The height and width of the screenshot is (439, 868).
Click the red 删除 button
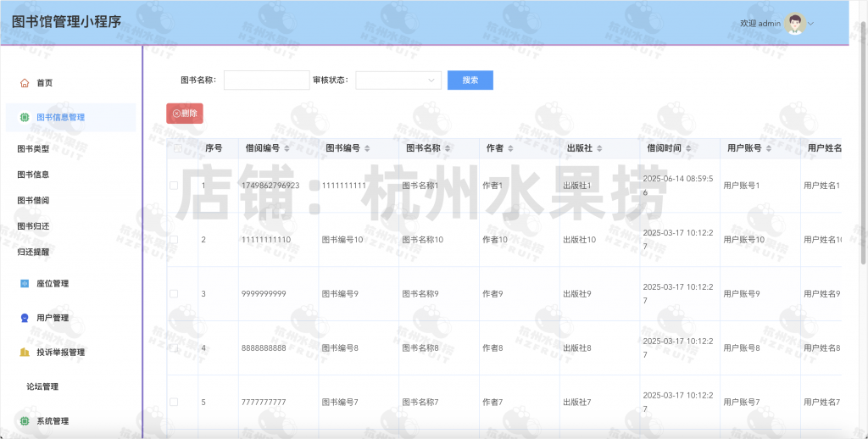(x=185, y=114)
